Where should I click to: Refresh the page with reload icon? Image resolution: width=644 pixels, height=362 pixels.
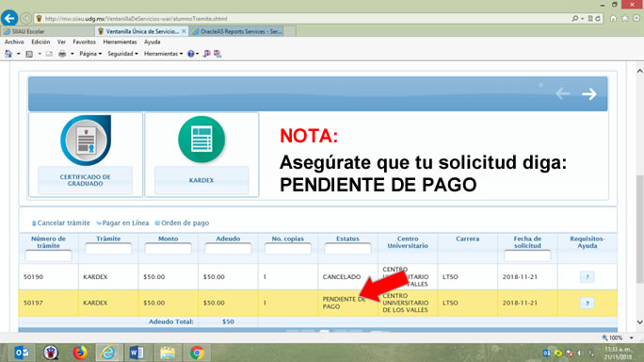598,19
